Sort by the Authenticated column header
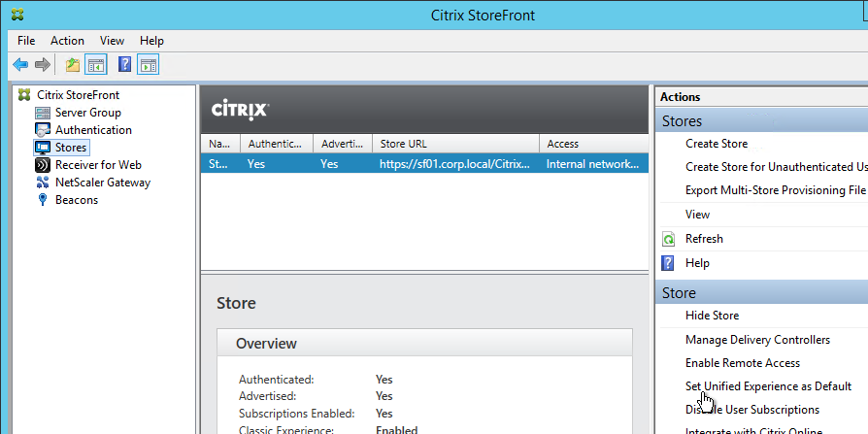Image resolution: width=868 pixels, height=434 pixels. point(277,144)
